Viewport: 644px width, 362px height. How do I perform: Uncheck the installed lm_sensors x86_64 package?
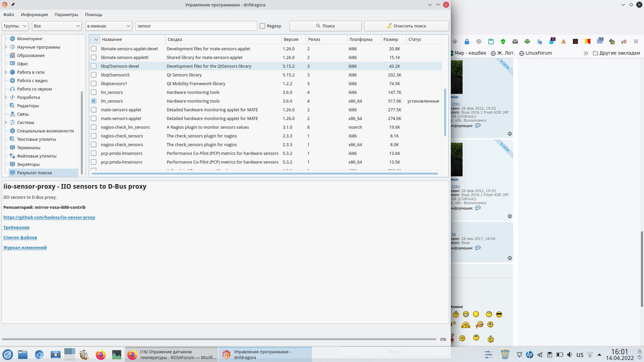tap(94, 101)
